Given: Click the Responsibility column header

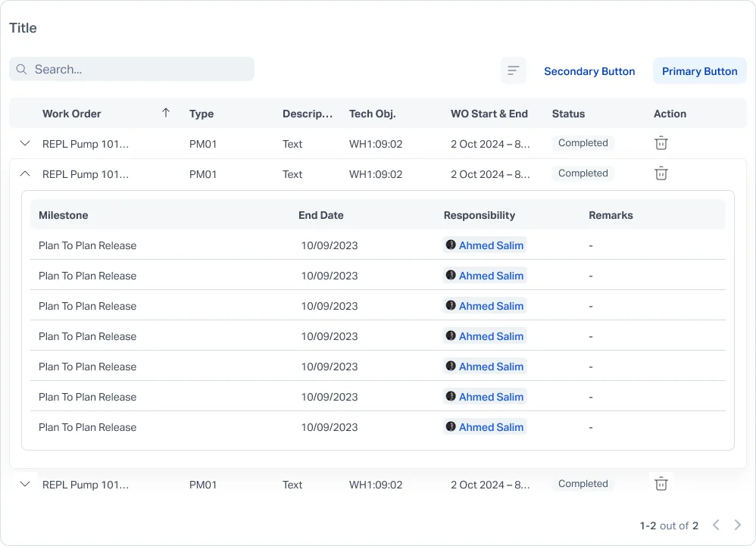Looking at the screenshot, I should pos(480,215).
